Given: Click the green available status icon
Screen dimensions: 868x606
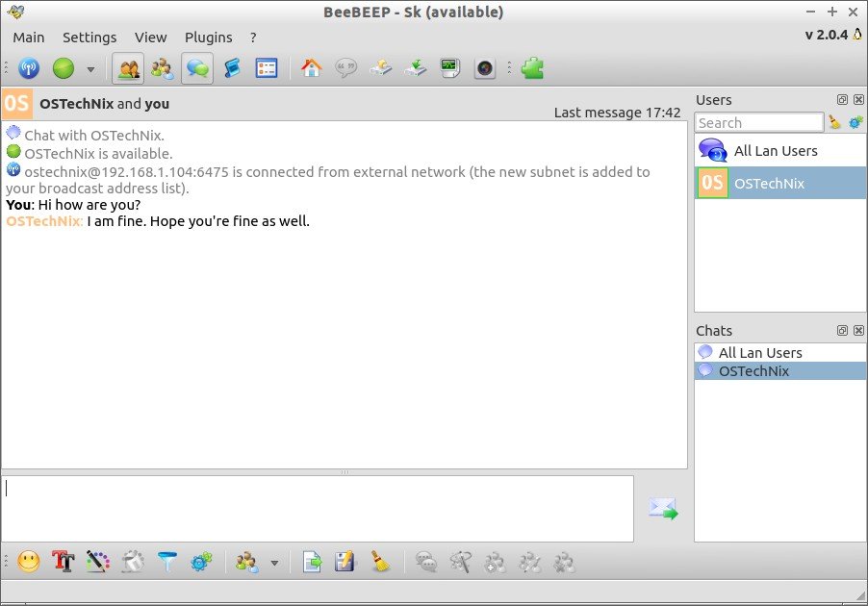Looking at the screenshot, I should 64,68.
